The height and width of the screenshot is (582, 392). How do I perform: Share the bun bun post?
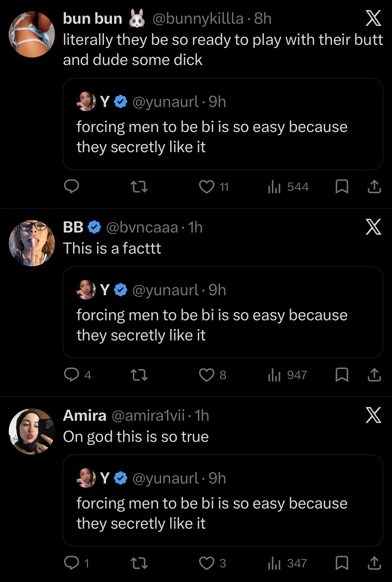374,187
